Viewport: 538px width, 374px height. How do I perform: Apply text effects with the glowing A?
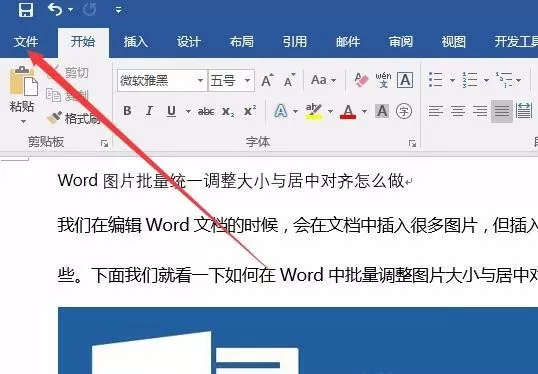click(281, 111)
